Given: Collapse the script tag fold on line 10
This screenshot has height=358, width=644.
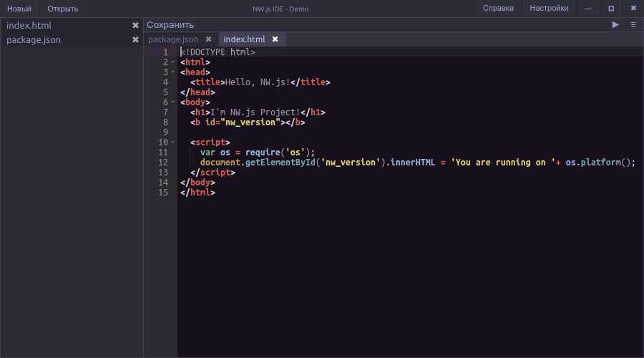Looking at the screenshot, I should [x=173, y=142].
